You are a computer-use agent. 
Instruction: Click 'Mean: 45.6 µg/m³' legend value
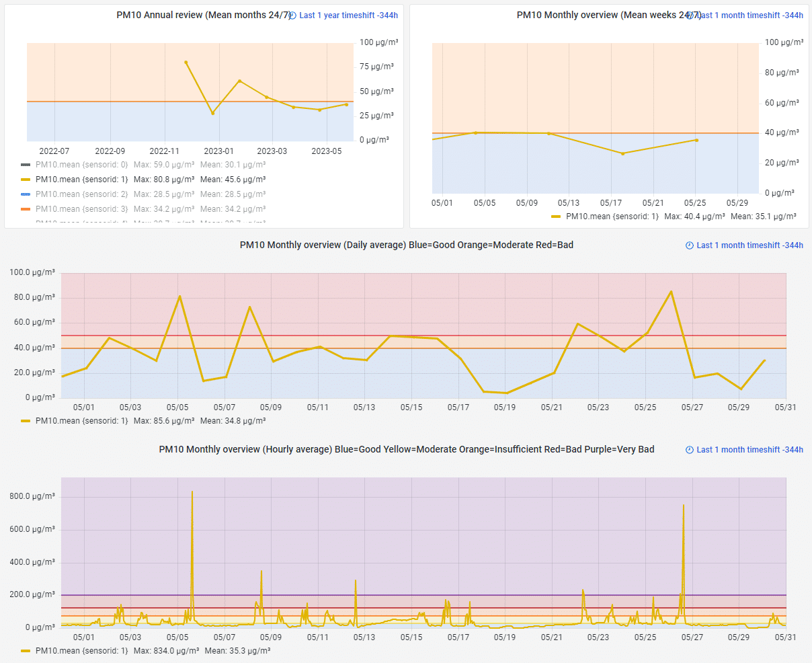tap(233, 180)
